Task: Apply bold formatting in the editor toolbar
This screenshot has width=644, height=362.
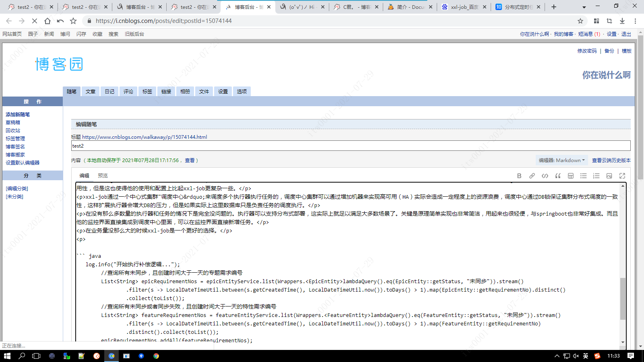Action: 519,176
